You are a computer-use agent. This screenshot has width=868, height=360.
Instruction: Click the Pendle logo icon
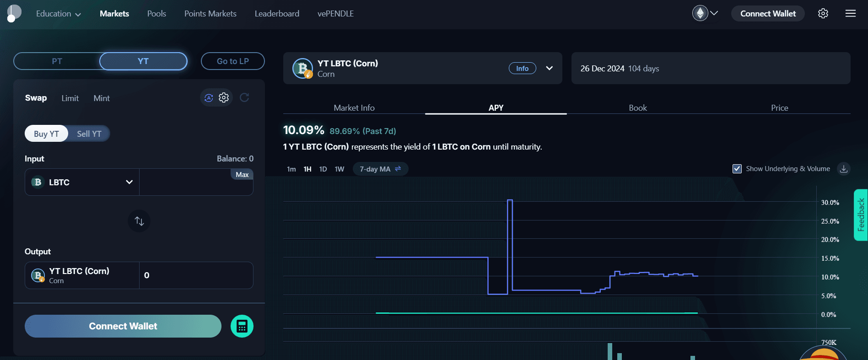pos(14,13)
